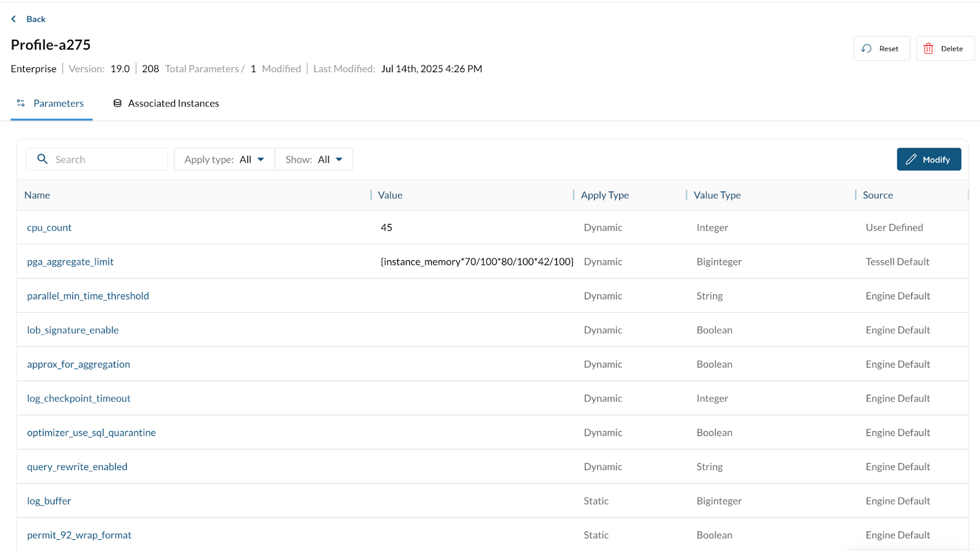This screenshot has width=980, height=551.
Task: Open the cpu_count parameter link
Action: pos(49,228)
